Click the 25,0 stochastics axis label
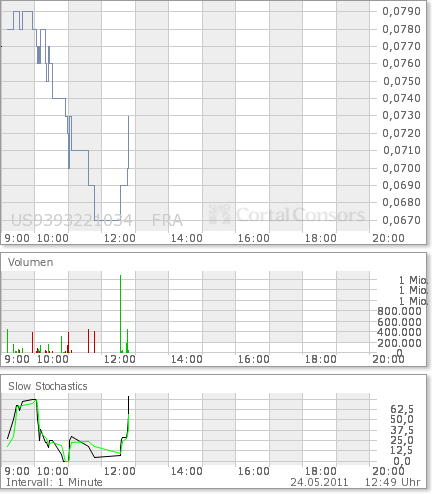432x494 pixels. pos(402,440)
